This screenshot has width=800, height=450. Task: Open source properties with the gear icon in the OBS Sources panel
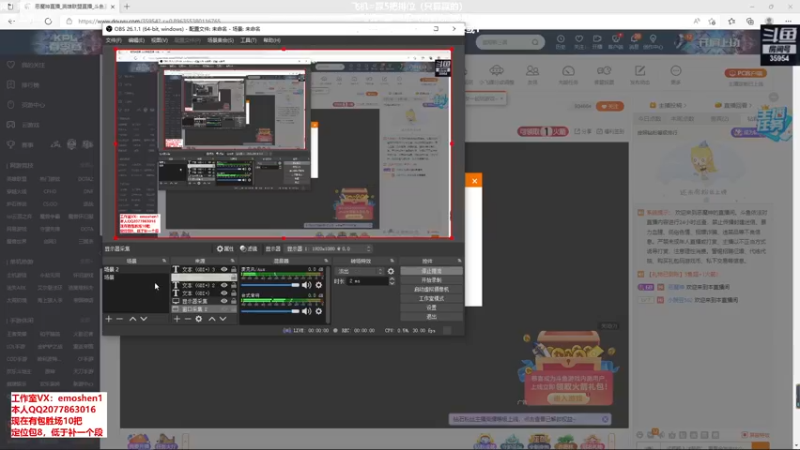(199, 319)
